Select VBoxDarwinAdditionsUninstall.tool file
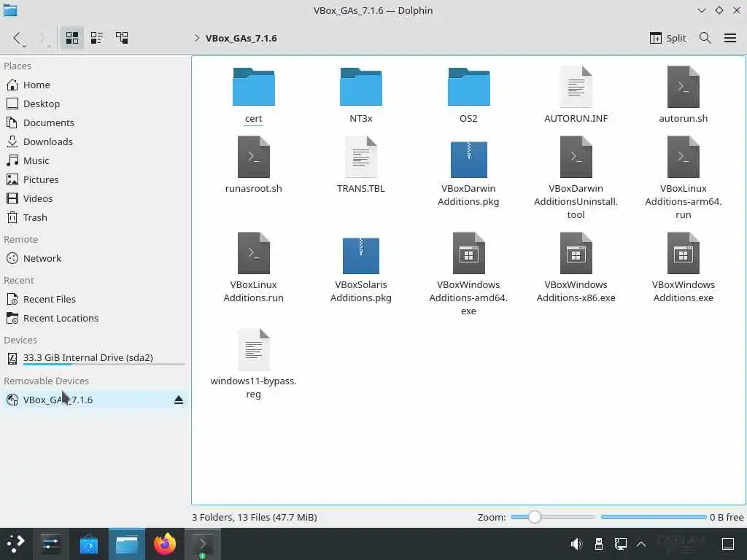Screen dimensions: 747x560 (x=576, y=178)
